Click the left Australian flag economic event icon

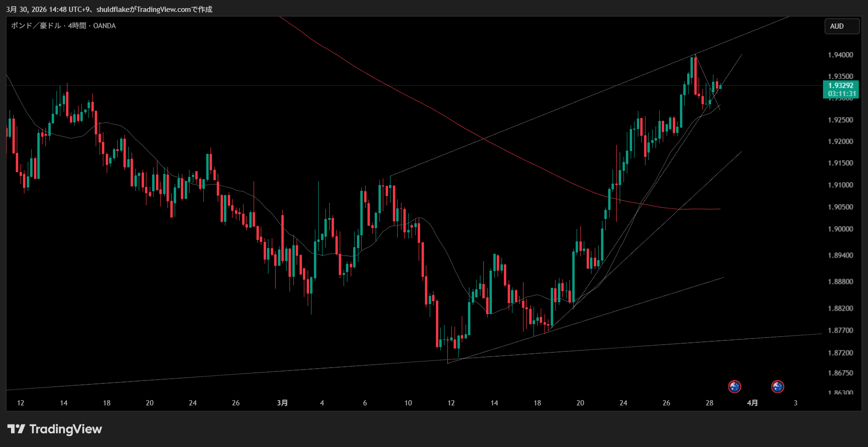click(x=734, y=386)
